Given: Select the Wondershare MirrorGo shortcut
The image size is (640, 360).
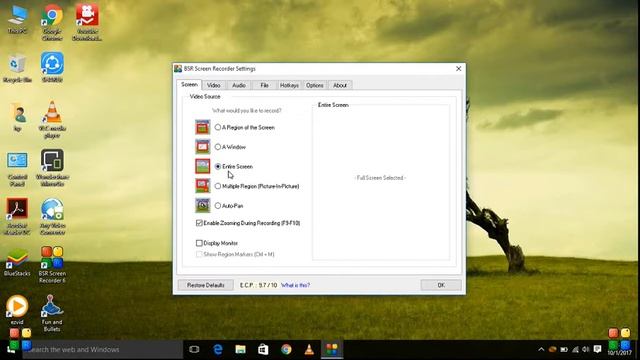Looking at the screenshot, I should [x=52, y=168].
